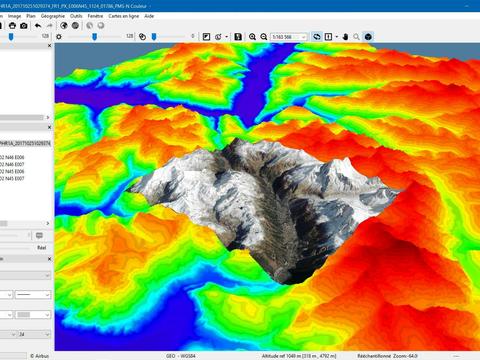Image resolution: width=480 pixels, height=360 pixels.
Task: Close the bottom-left properties panel
Action: coord(50,259)
